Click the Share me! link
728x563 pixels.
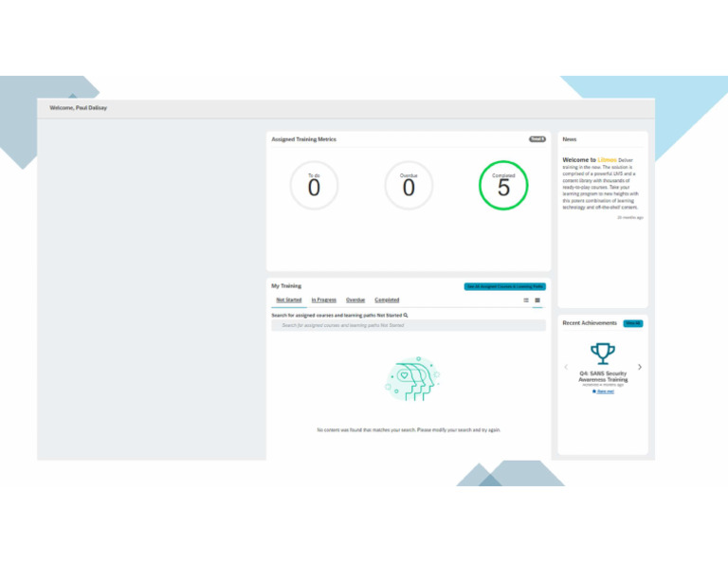603,391
